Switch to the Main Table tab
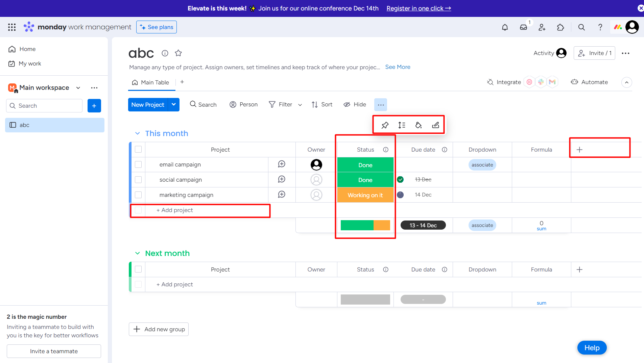Screen dimensions: 644x363 (151, 82)
